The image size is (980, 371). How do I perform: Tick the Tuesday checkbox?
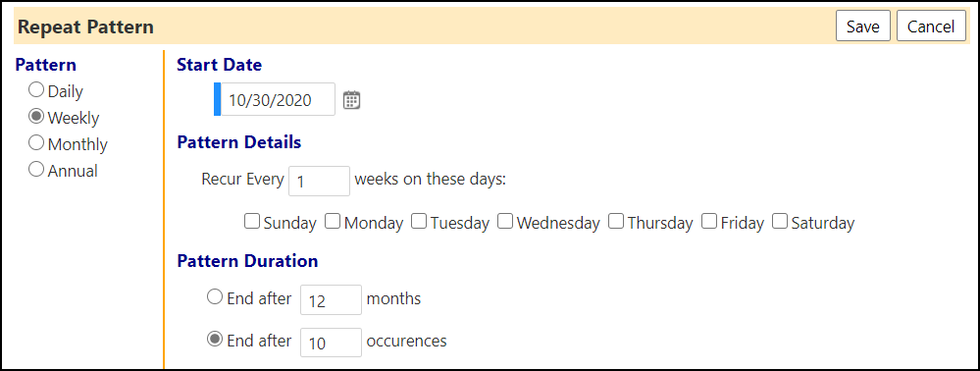419,222
